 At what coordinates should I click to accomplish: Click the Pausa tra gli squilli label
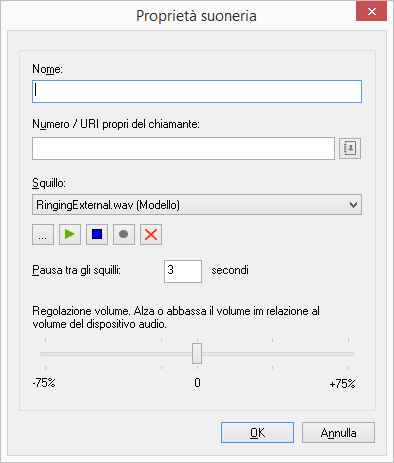(76, 270)
